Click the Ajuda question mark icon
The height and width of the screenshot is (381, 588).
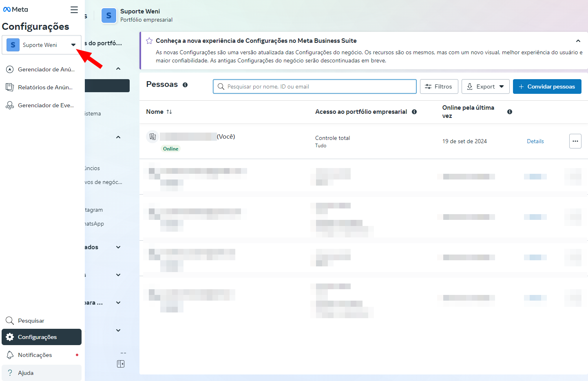[9, 372]
